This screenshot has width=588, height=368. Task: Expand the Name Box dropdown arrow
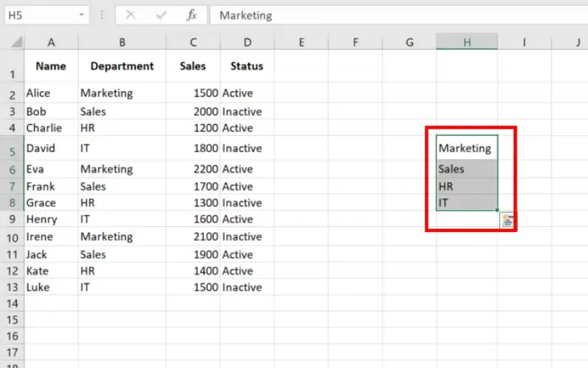tap(79, 15)
